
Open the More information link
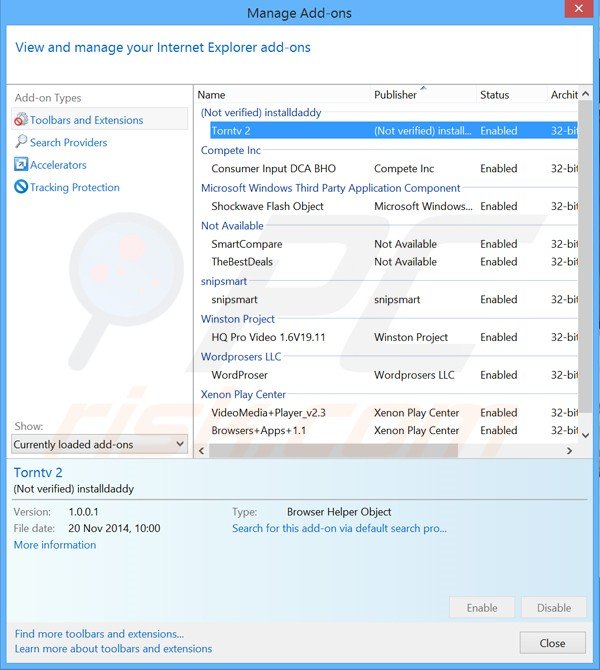pyautogui.click(x=55, y=545)
